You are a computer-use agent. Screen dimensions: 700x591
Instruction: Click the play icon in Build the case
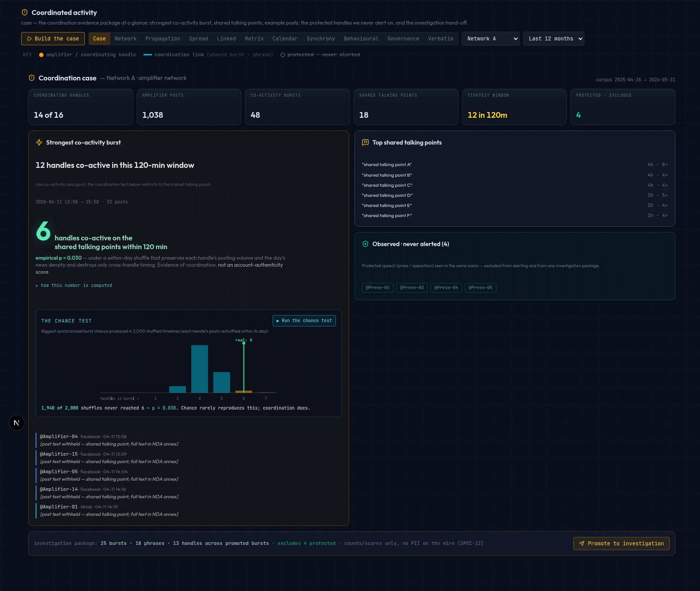29,39
